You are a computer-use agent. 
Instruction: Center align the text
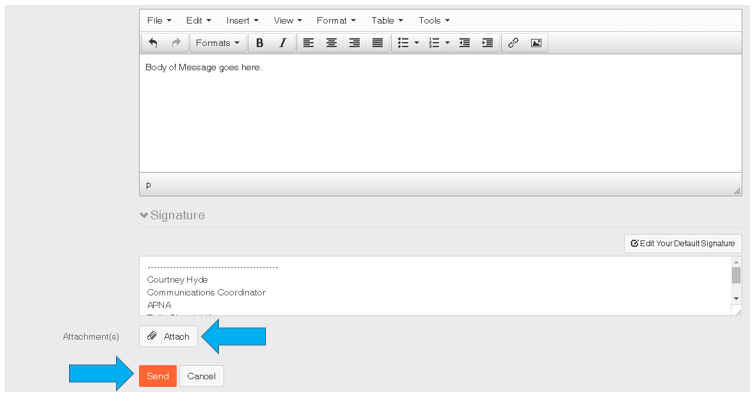pyautogui.click(x=331, y=43)
